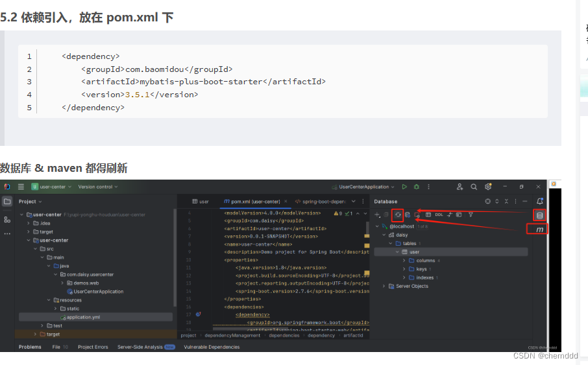Expand the keys folder in Database tree
The height and width of the screenshot is (365, 588).
404,269
